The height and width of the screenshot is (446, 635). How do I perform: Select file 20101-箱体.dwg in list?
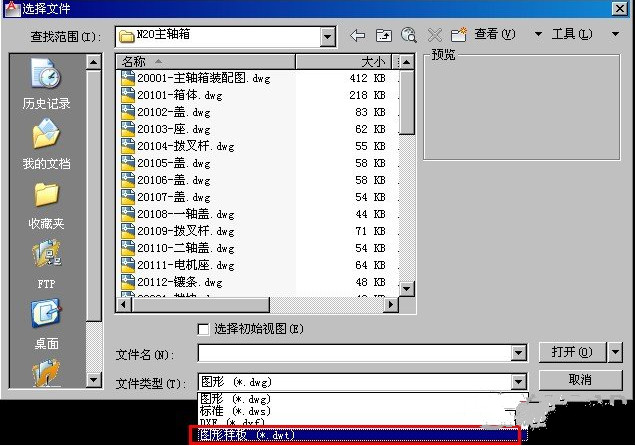pos(180,95)
